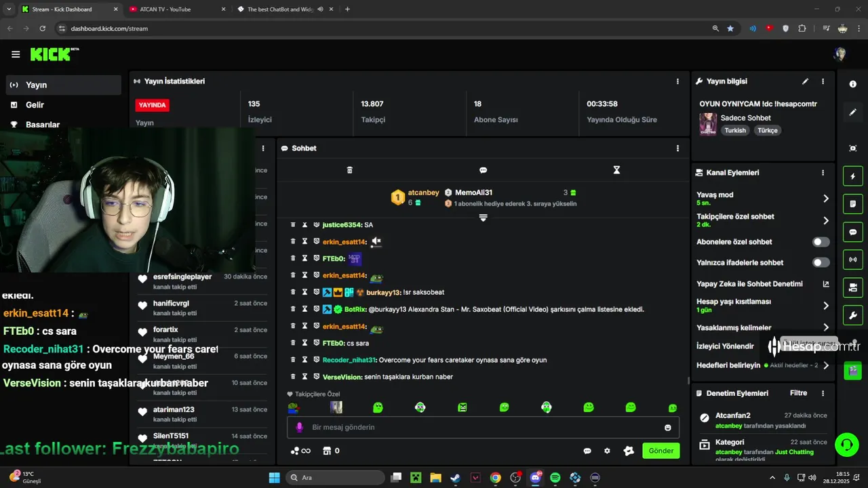The width and height of the screenshot is (868, 488).
Task: Open Sohbet panel three-dot menu
Action: coord(677,148)
